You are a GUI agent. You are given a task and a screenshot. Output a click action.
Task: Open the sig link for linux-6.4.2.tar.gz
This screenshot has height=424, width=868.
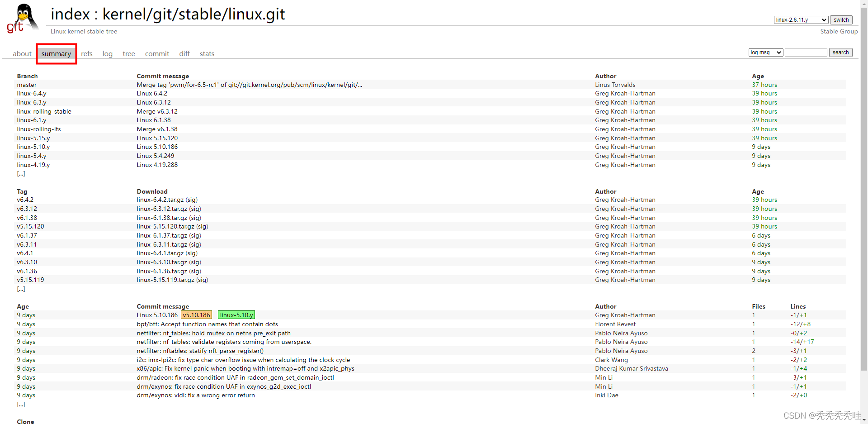[192, 200]
